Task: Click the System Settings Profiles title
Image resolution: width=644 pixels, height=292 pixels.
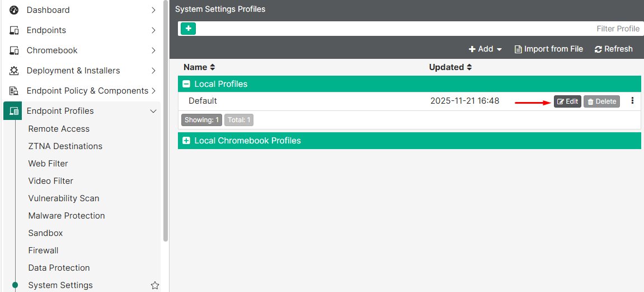Action: [220, 9]
